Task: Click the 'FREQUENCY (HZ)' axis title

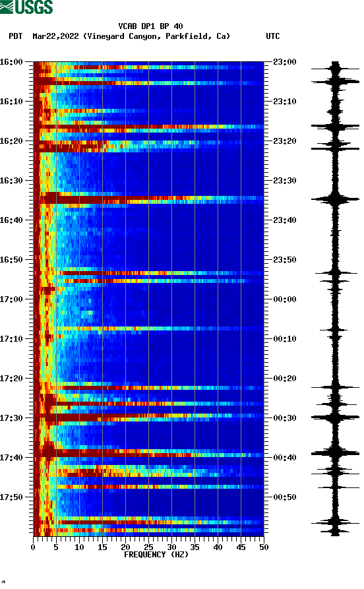Action: tap(156, 555)
